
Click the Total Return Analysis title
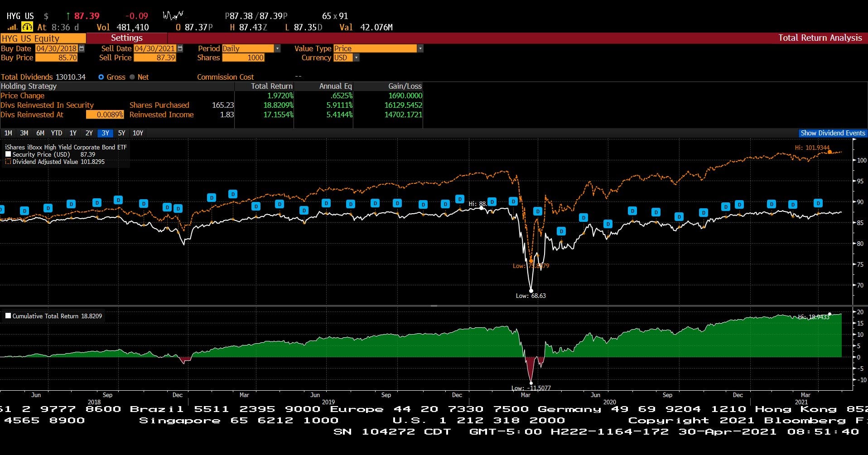[x=820, y=38]
